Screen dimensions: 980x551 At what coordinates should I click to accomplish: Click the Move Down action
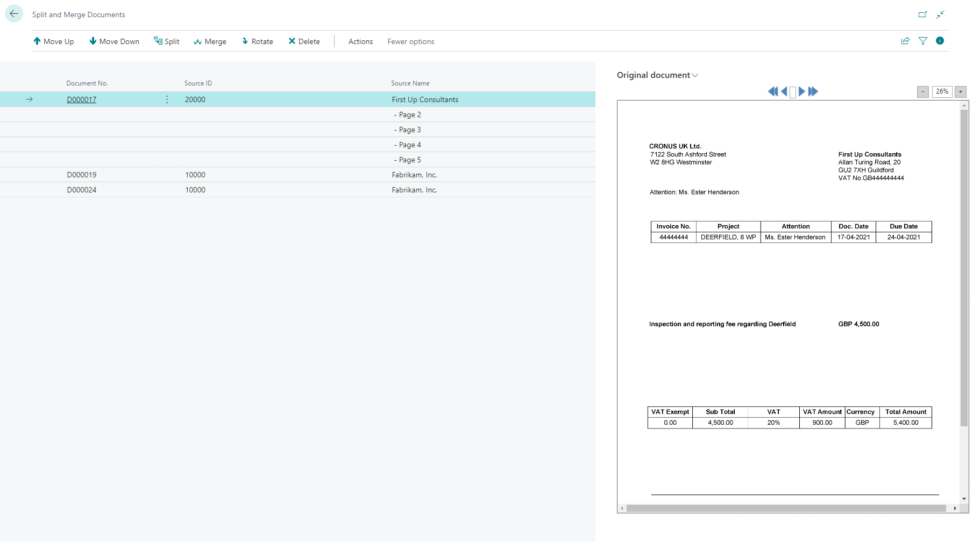[x=114, y=41]
